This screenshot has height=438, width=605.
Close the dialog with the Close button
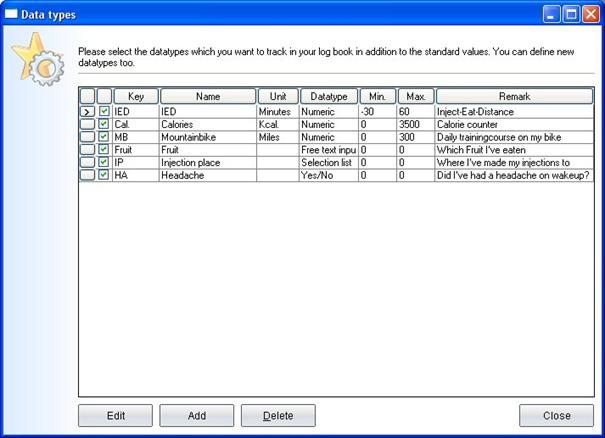click(556, 416)
